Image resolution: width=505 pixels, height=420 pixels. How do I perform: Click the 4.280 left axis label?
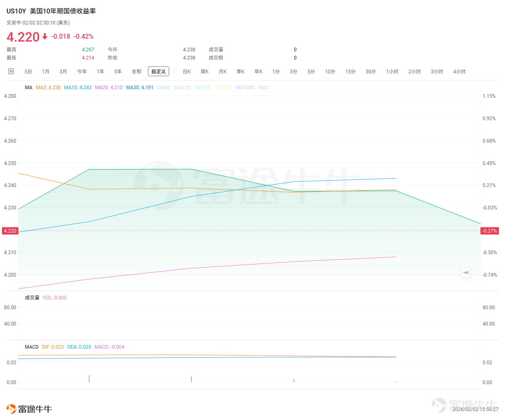click(10, 96)
